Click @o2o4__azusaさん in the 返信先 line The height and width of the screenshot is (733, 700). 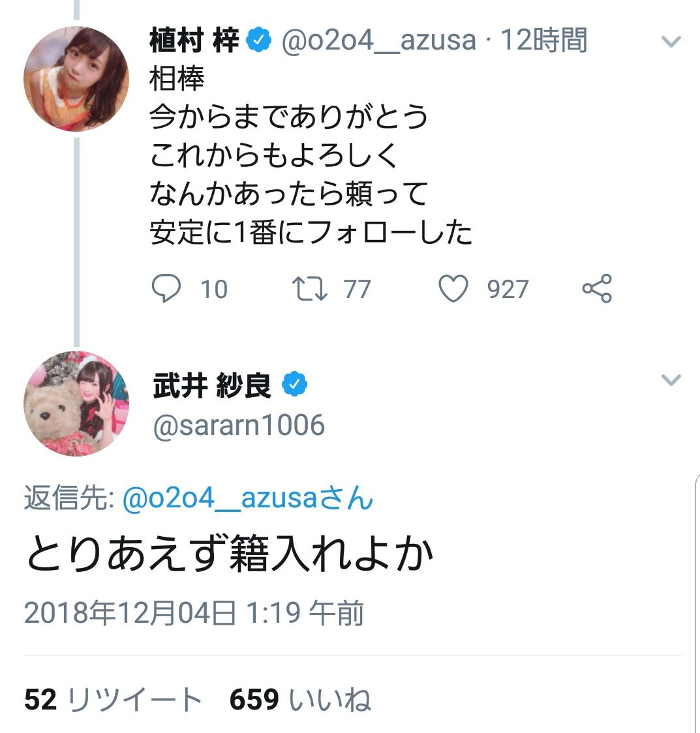point(248,499)
